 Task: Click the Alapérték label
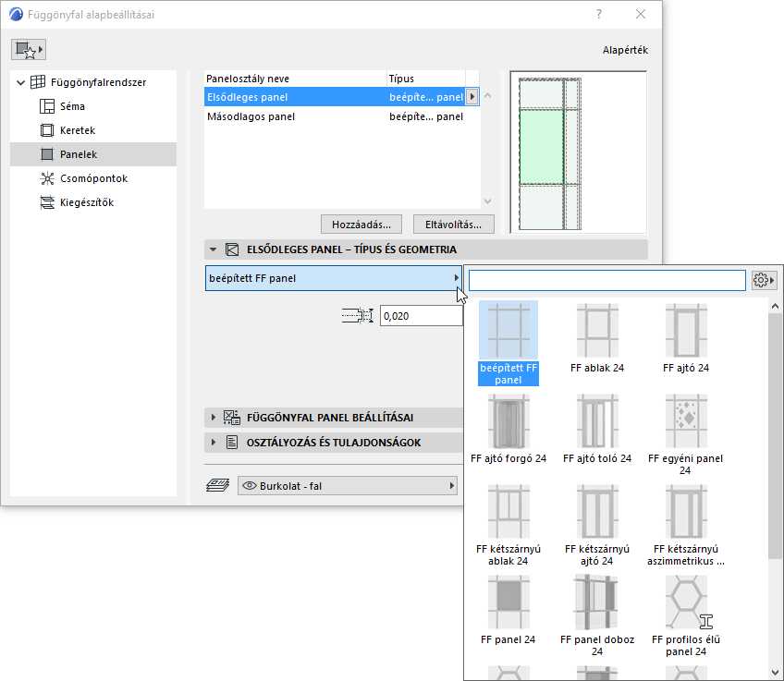coord(625,50)
